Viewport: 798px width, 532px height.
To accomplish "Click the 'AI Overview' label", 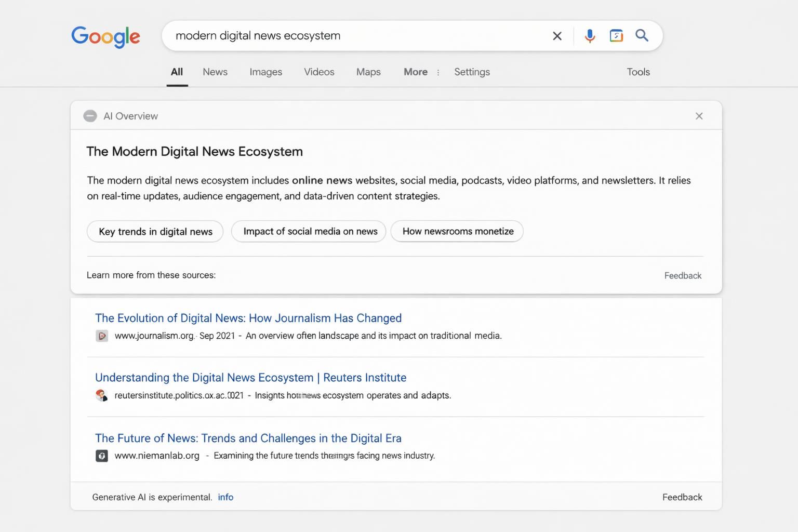I will [x=130, y=116].
